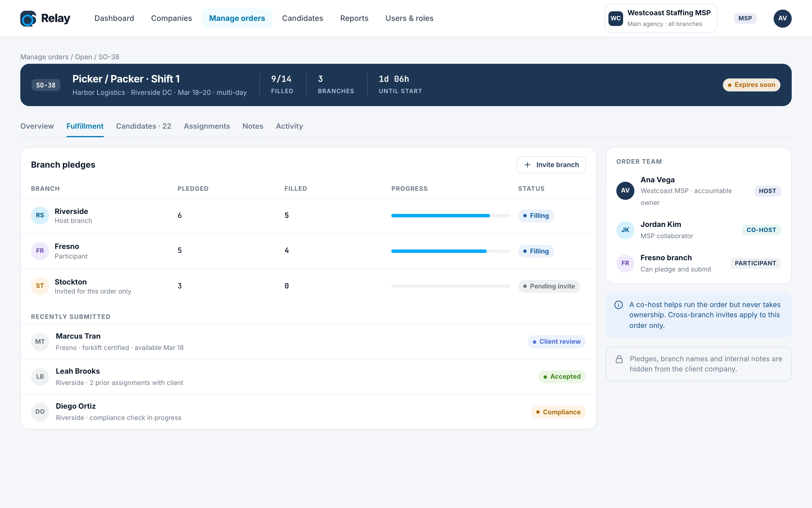
Task: Click the Relay logo icon
Action: [x=28, y=18]
